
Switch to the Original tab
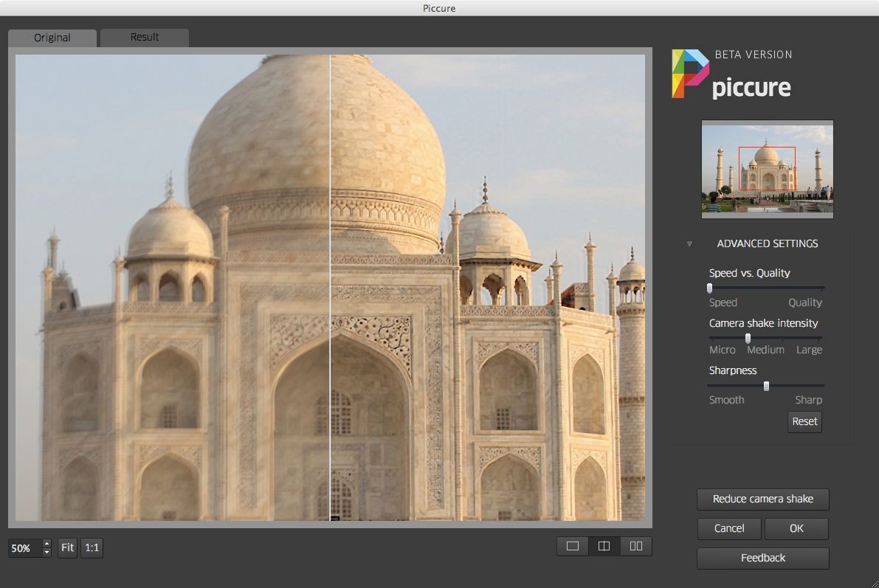(x=52, y=38)
